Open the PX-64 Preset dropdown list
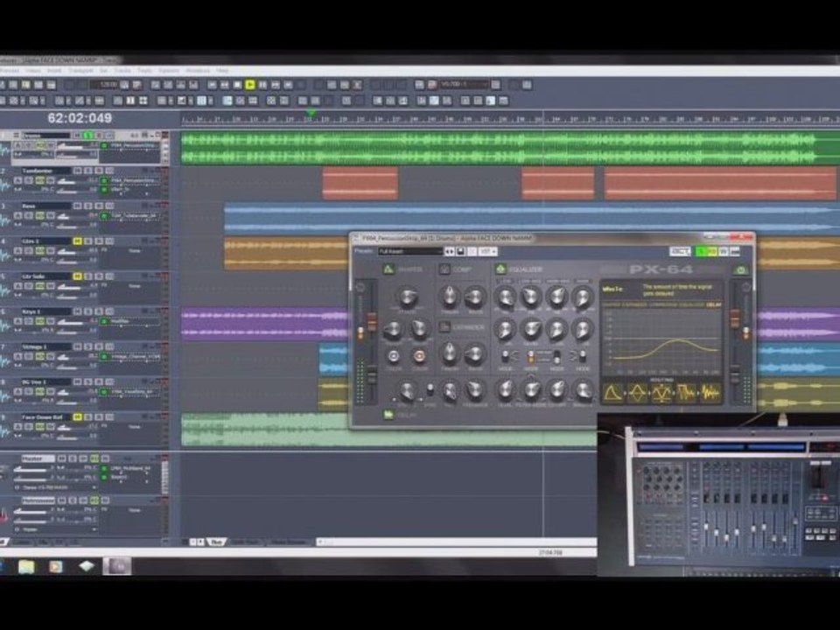840x630 pixels. click(410, 251)
